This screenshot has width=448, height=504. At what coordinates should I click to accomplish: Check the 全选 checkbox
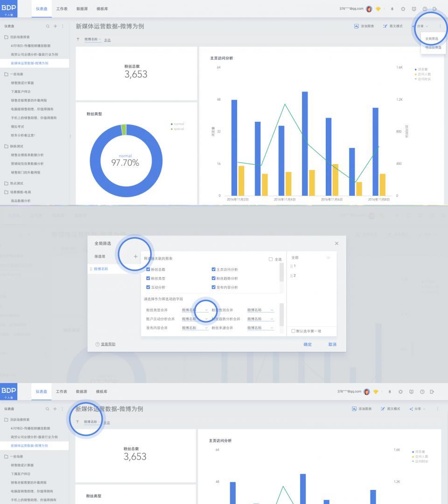click(271, 259)
